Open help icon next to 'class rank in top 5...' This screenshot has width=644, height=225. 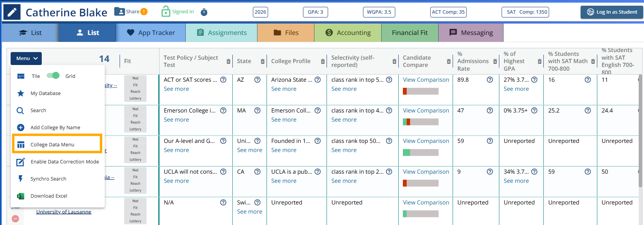click(389, 80)
